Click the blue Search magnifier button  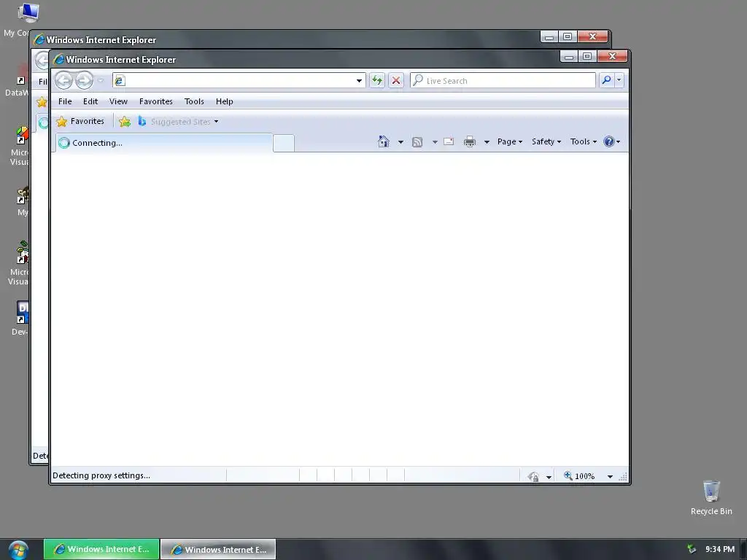(606, 80)
